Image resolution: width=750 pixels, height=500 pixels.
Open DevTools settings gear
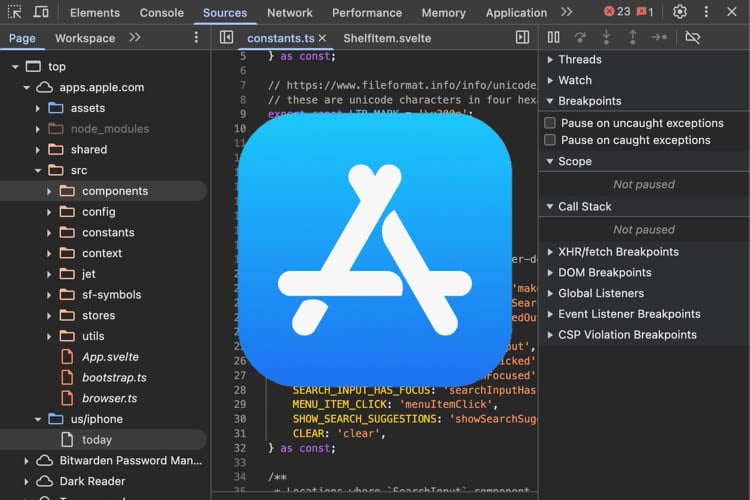click(680, 12)
